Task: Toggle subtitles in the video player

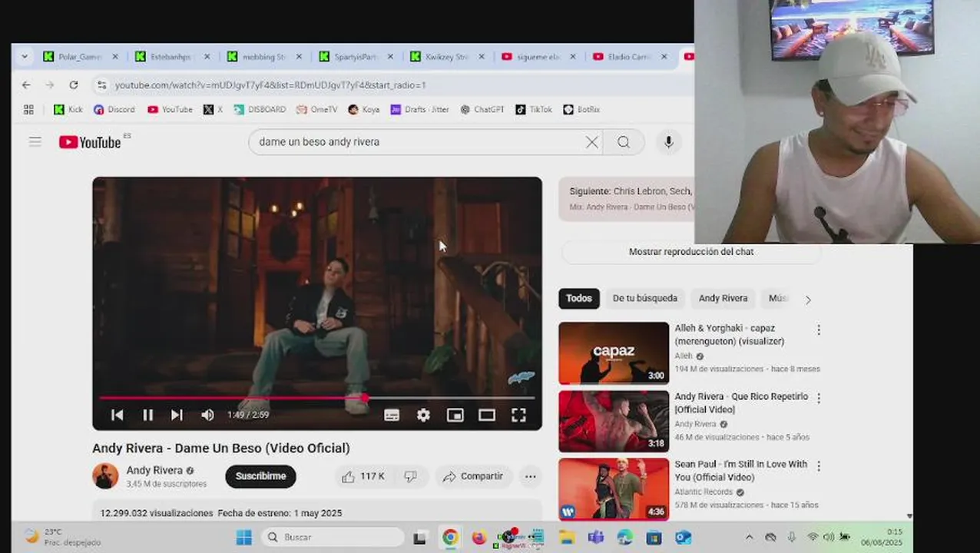Action: 392,415
